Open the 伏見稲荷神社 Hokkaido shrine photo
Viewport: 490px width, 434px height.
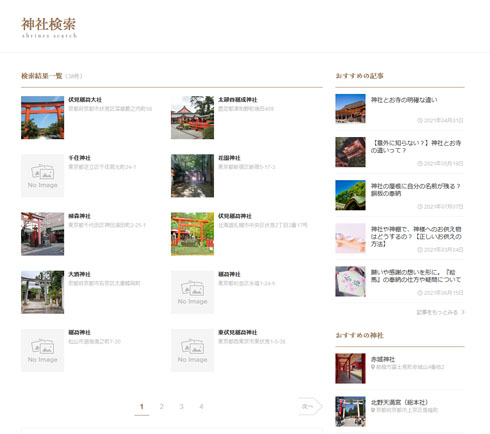(192, 234)
